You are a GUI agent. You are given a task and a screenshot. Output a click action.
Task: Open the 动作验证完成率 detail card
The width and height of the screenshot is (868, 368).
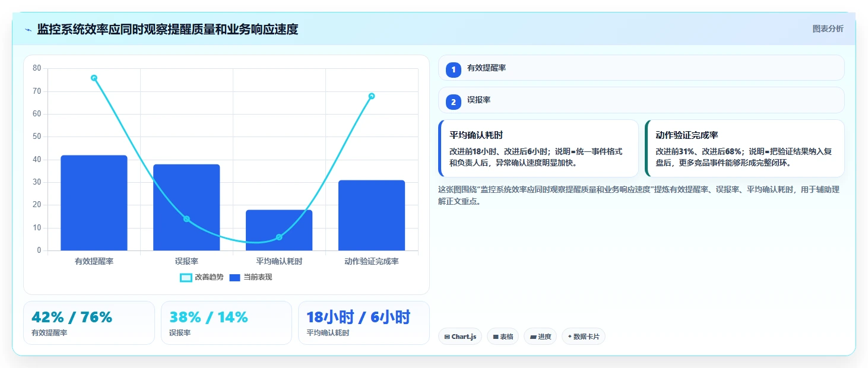745,148
